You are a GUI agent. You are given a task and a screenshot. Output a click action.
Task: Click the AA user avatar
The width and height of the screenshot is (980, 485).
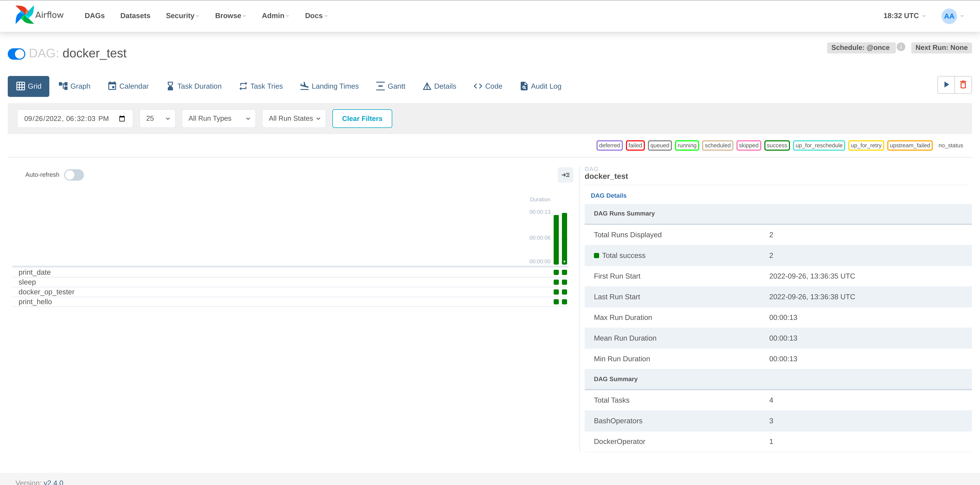(949, 16)
